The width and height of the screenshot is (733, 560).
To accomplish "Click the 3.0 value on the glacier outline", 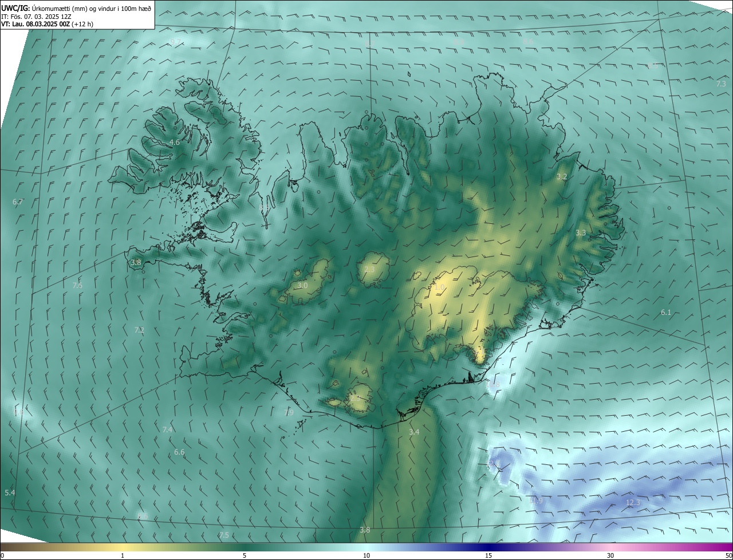I will [303, 285].
